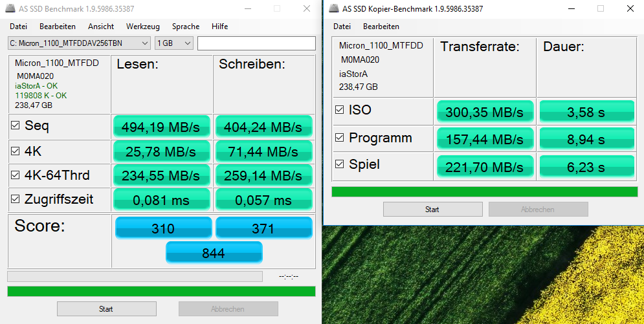Viewport: 644px width, 324px height.
Task: Open the drive selection dropdown
Action: coord(79,43)
